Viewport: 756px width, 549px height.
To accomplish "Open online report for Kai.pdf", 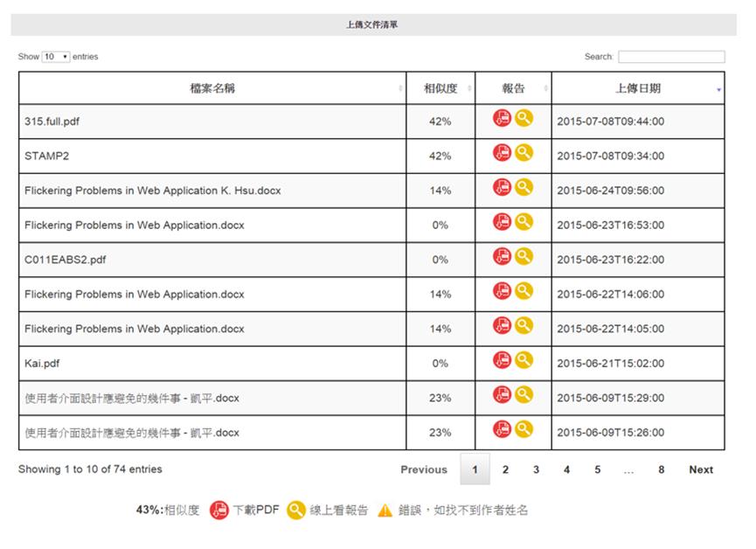I will [524, 360].
